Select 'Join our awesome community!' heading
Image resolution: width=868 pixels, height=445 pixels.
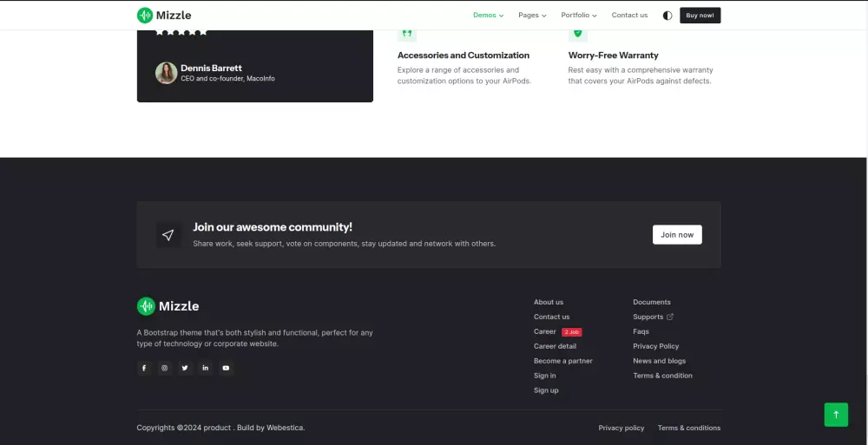pyautogui.click(x=273, y=227)
